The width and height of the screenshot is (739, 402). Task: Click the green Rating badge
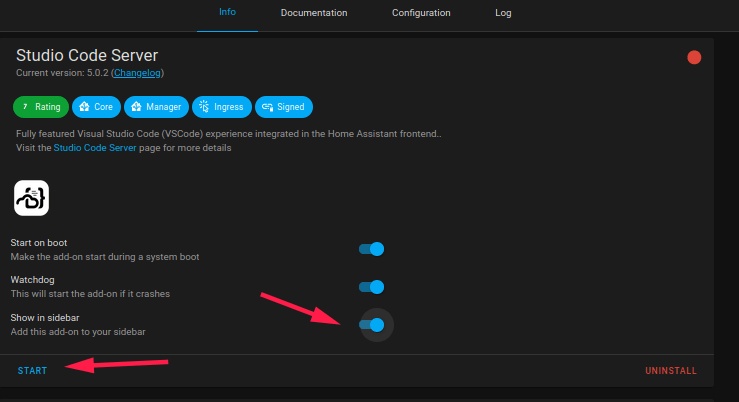(x=41, y=107)
